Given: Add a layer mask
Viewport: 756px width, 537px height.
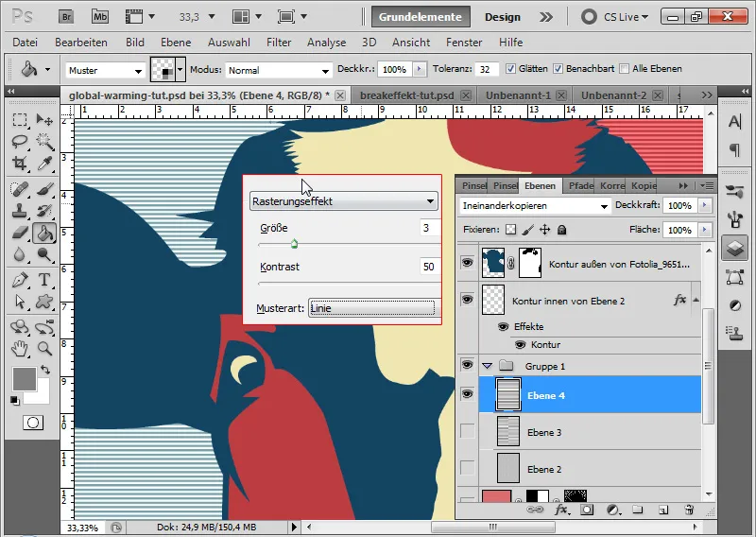Looking at the screenshot, I should pos(587,510).
